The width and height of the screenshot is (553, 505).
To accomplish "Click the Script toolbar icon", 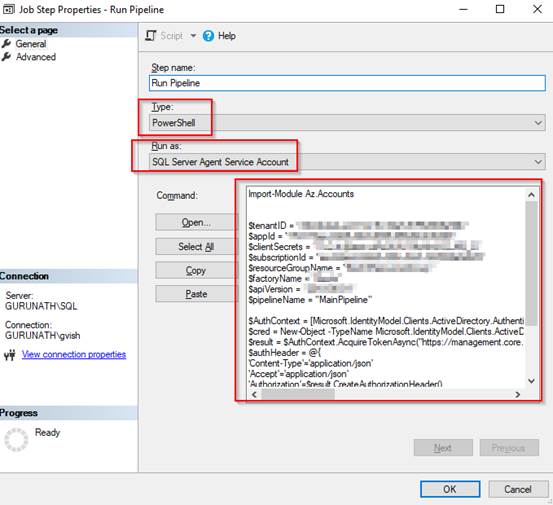I will click(x=151, y=36).
